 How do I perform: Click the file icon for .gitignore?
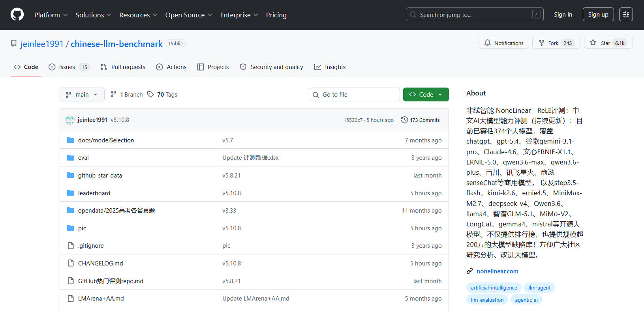(71, 246)
